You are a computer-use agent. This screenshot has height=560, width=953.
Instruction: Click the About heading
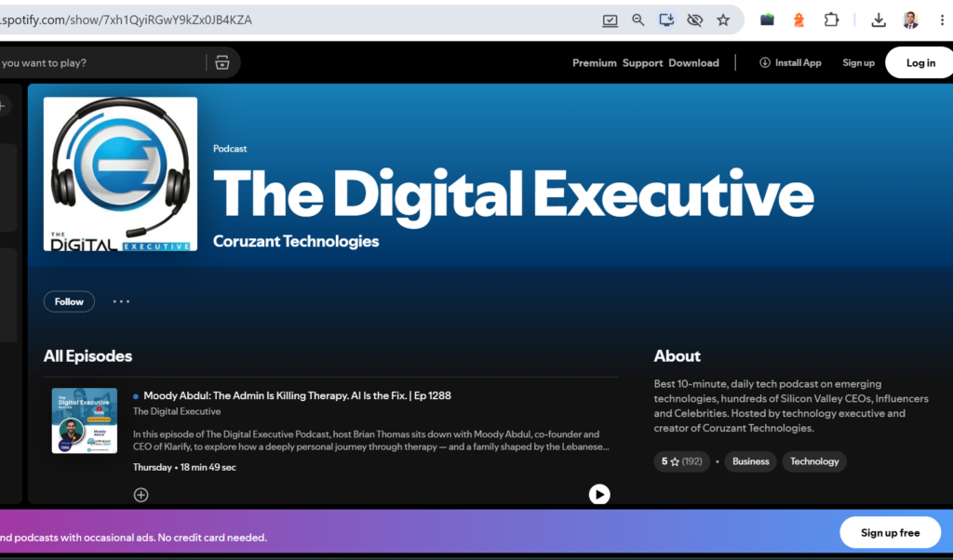coord(678,356)
